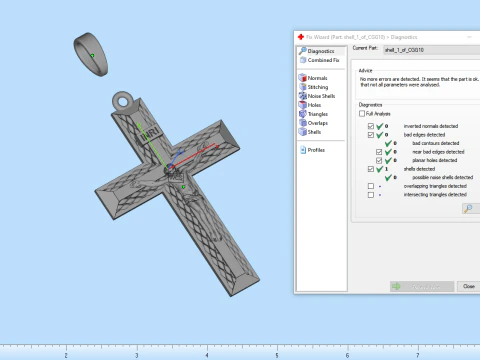This screenshot has width=480, height=360.
Task: Open the Holes fix step
Action: (314, 105)
